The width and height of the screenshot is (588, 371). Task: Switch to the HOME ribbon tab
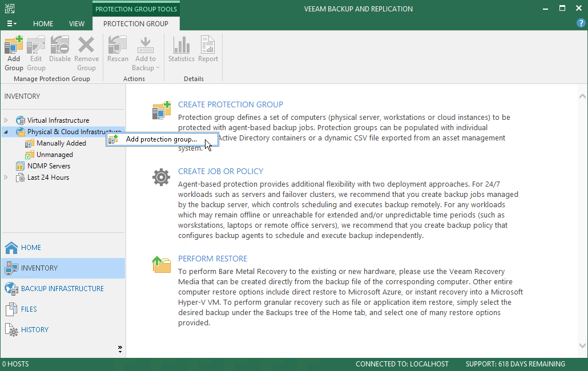point(43,23)
